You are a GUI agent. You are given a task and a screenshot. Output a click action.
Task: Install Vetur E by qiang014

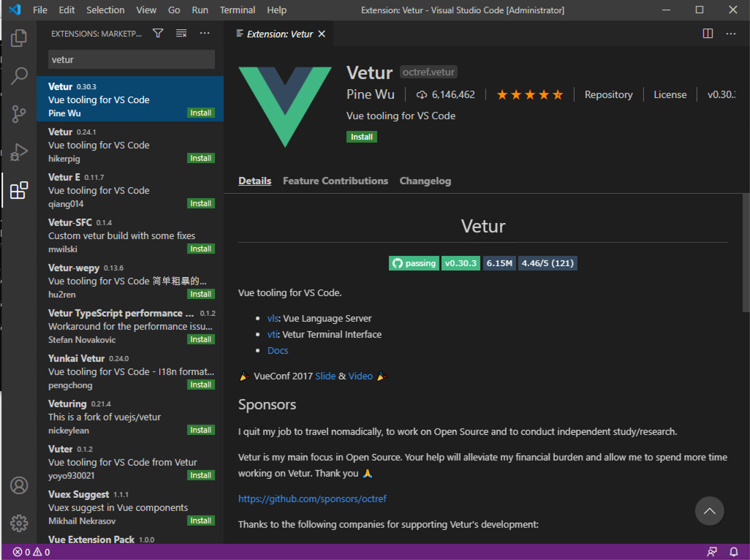pyautogui.click(x=201, y=204)
